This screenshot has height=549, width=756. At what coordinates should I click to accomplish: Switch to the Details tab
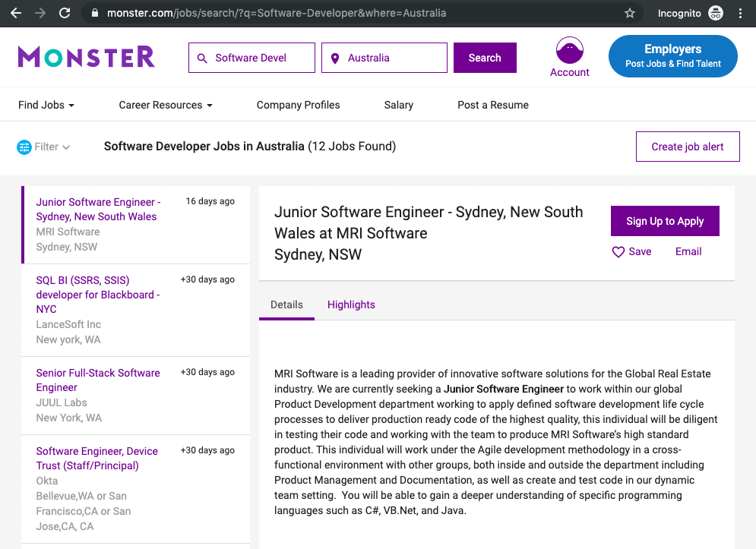[286, 305]
